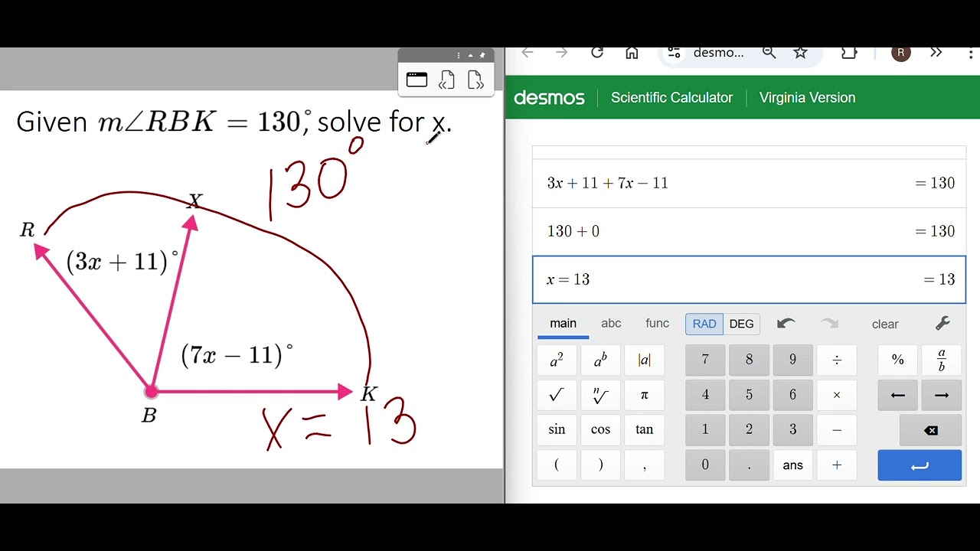The width and height of the screenshot is (980, 551).
Task: Click number 5 key
Action: (x=749, y=395)
